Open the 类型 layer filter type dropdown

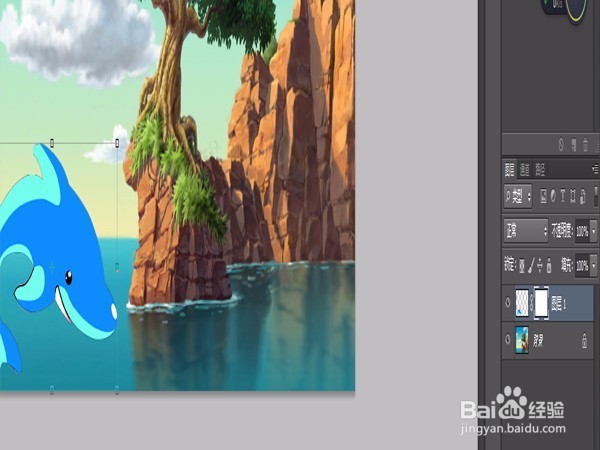517,197
